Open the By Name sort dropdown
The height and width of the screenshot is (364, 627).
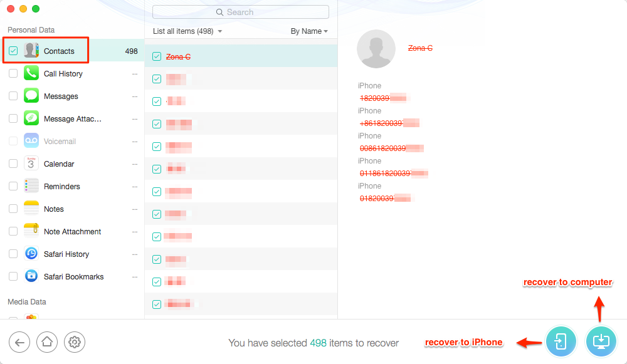(x=309, y=31)
